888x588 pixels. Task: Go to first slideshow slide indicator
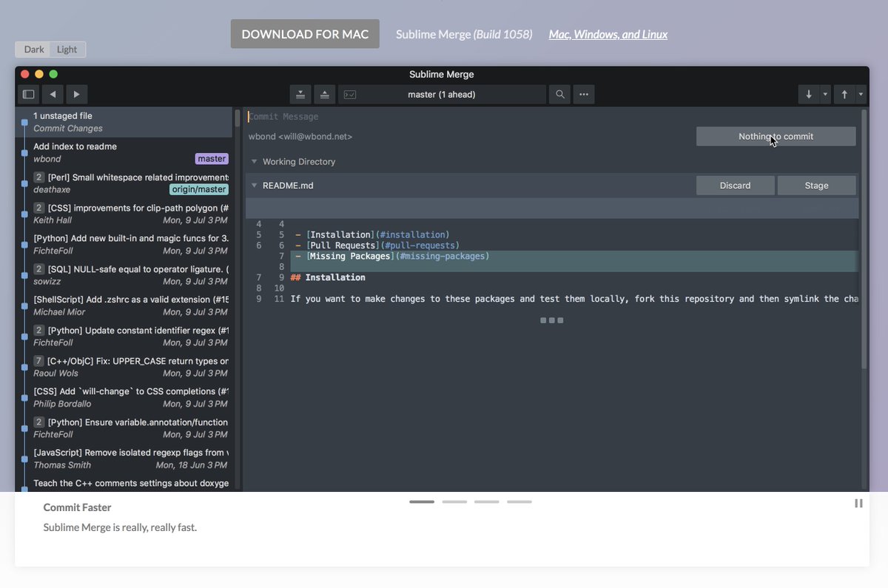(x=422, y=501)
